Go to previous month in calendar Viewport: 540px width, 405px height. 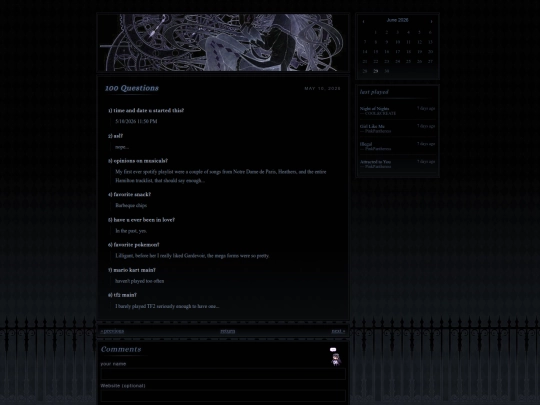point(364,21)
